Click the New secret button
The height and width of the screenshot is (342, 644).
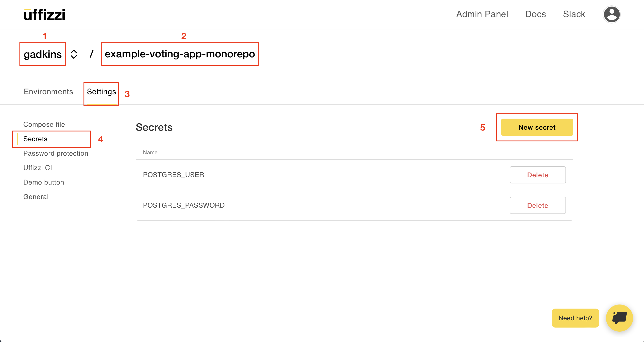(537, 127)
